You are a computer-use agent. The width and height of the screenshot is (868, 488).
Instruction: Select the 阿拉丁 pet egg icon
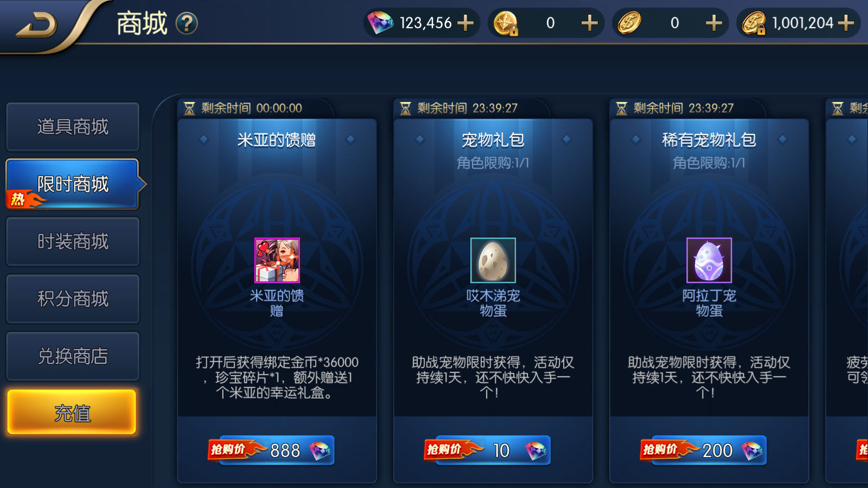coord(709,260)
